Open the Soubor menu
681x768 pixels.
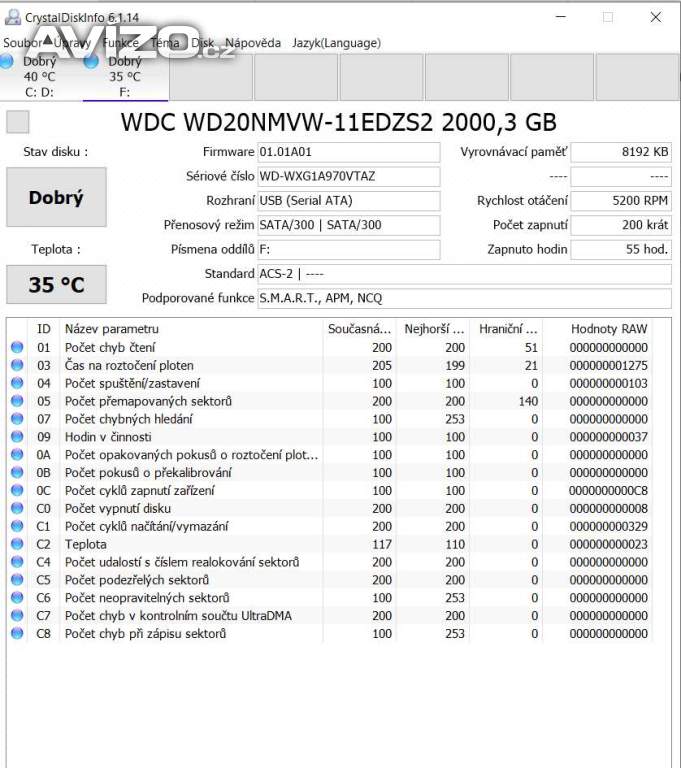coord(23,43)
